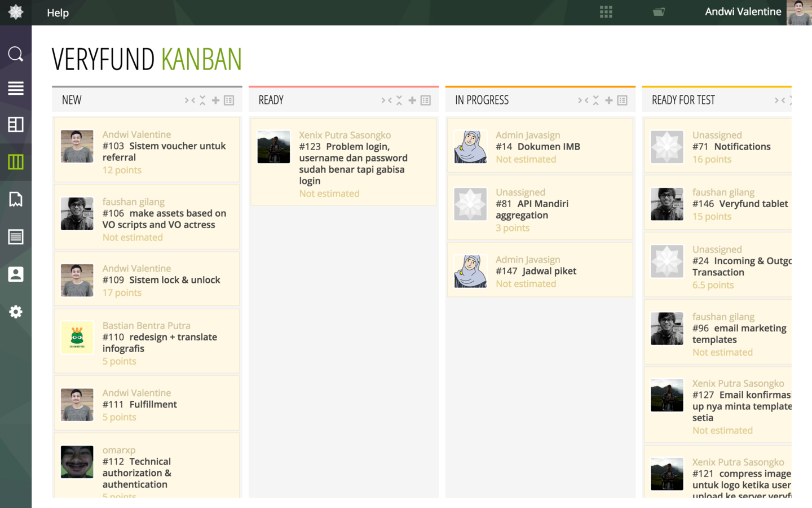Fold the READY FOR TEST column

(x=780, y=100)
